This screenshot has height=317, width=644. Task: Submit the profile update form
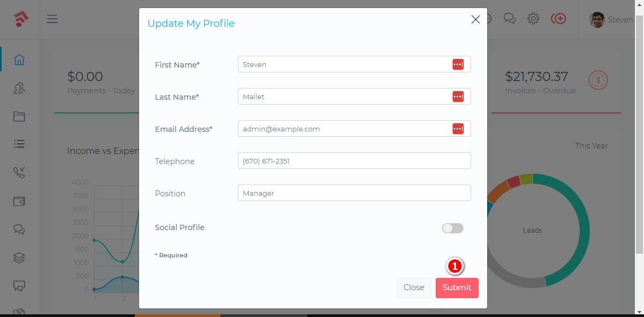457,287
